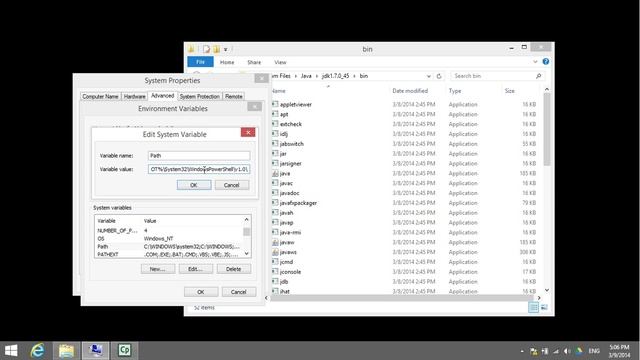640x360 pixels.
Task: Select the Path system variable row
Action: [169, 247]
